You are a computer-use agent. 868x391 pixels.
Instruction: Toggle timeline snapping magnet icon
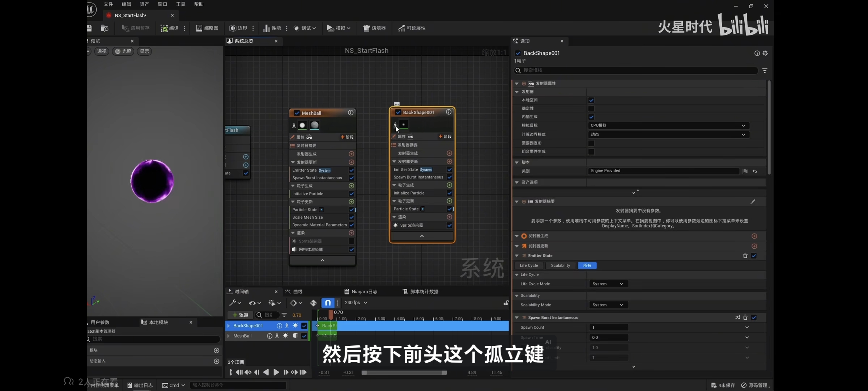point(328,303)
